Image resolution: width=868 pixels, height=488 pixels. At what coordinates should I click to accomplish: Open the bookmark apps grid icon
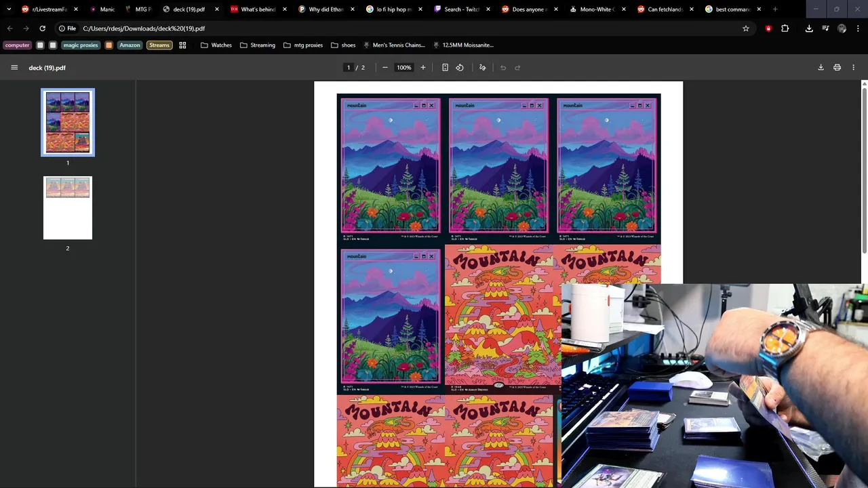click(182, 45)
